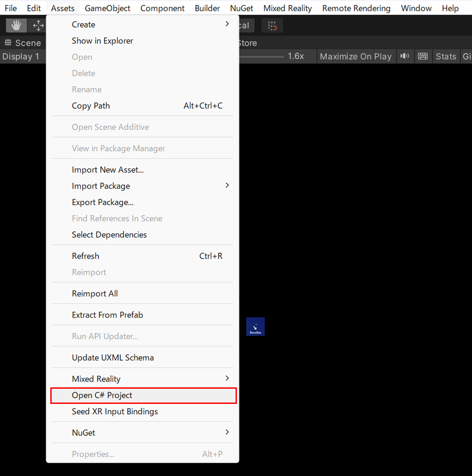Screen dimensions: 472x476
Task: Expand the Import Package submenu
Action: (x=142, y=186)
